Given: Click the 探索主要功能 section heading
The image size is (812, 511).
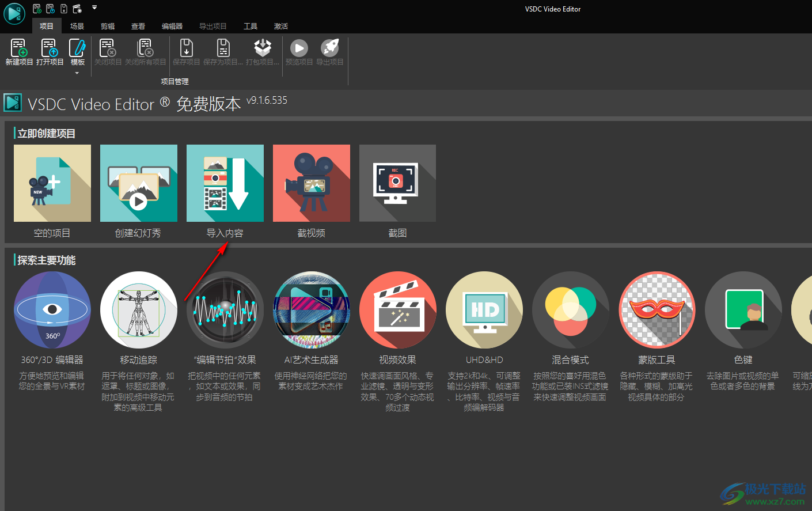Looking at the screenshot, I should [47, 260].
